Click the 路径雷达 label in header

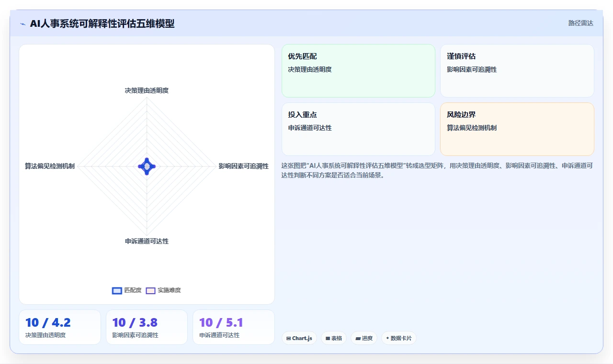click(x=580, y=23)
